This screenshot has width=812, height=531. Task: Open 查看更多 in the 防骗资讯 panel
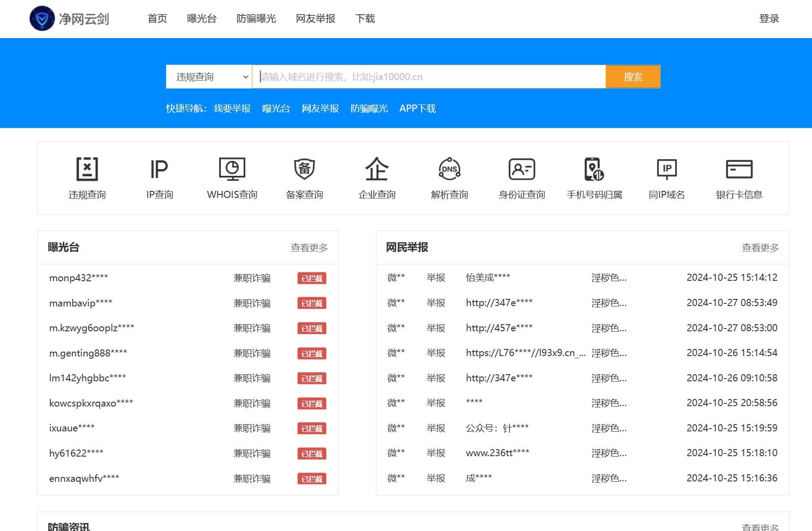tap(760, 527)
